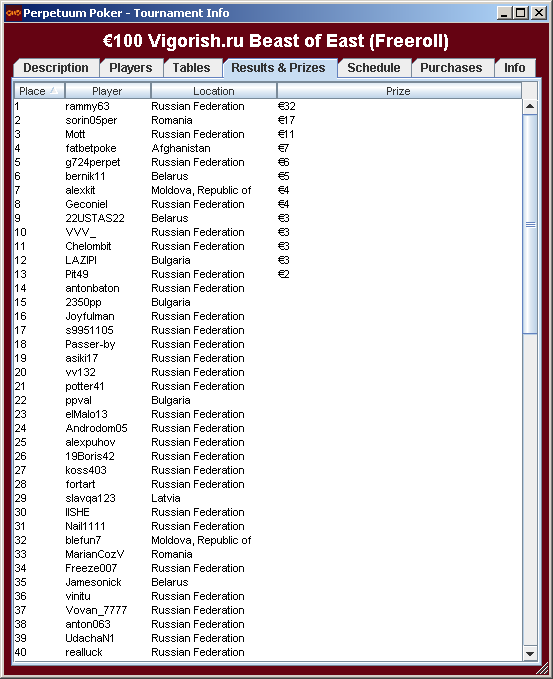553x679 pixels.
Task: Open the Purchases tab
Action: tap(451, 68)
